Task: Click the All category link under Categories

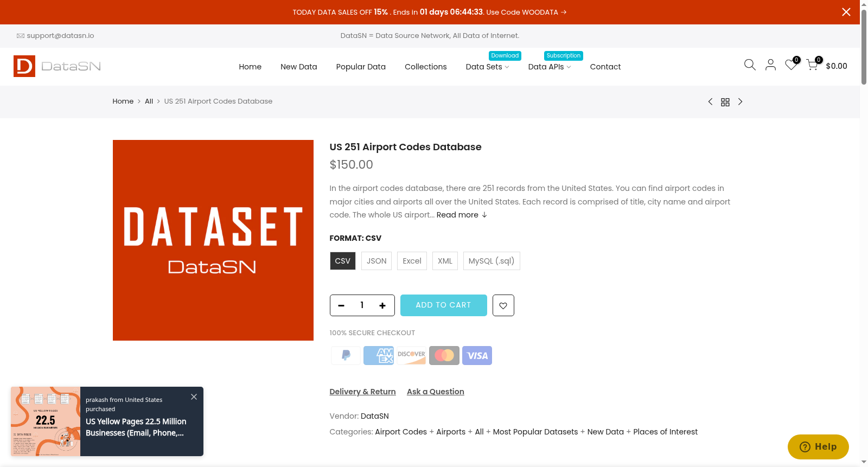Action: [x=479, y=432]
